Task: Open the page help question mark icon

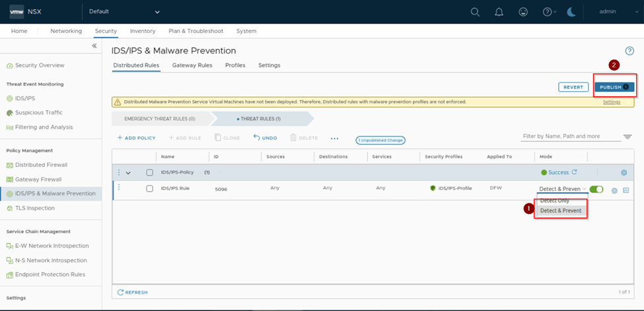Action: click(629, 51)
